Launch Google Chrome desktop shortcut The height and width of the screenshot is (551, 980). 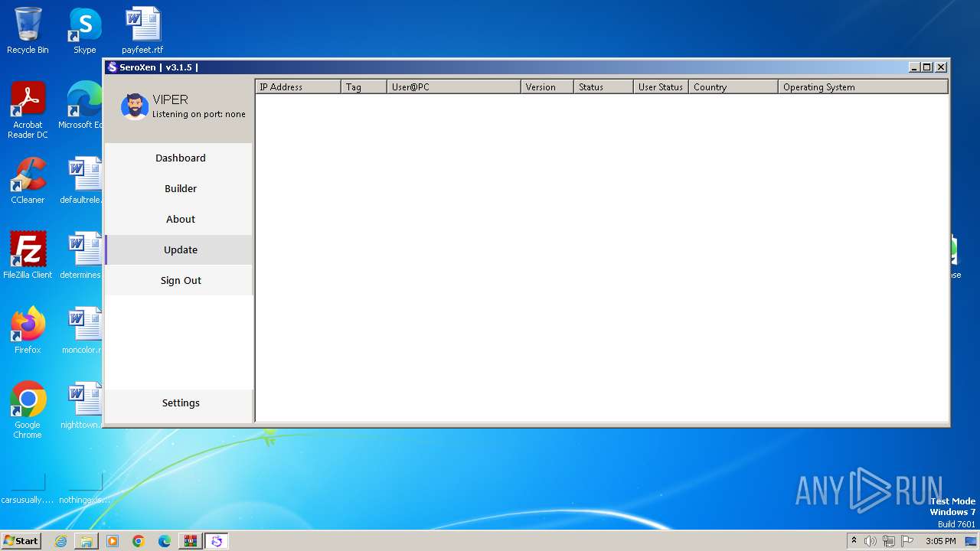pos(28,410)
